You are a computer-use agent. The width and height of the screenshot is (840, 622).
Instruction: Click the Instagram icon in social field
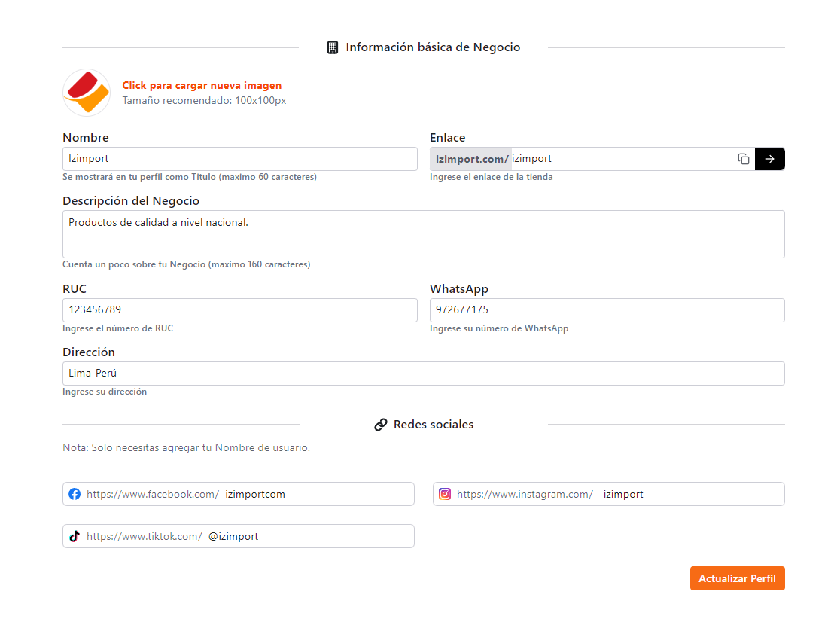click(x=445, y=494)
